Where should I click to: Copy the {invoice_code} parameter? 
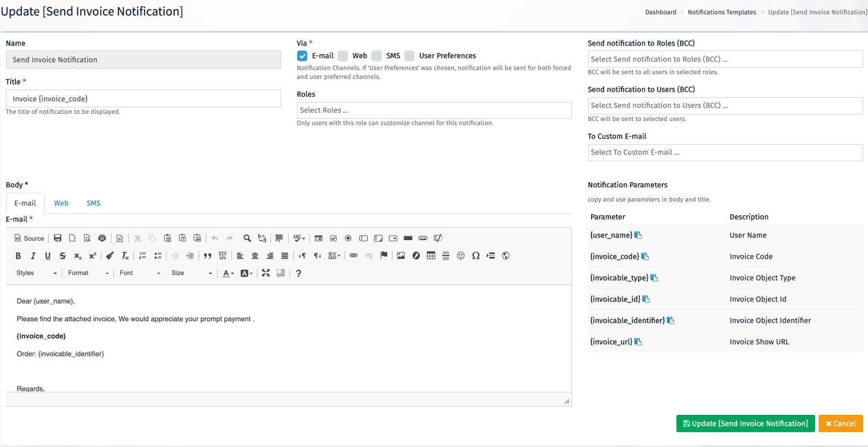(645, 257)
